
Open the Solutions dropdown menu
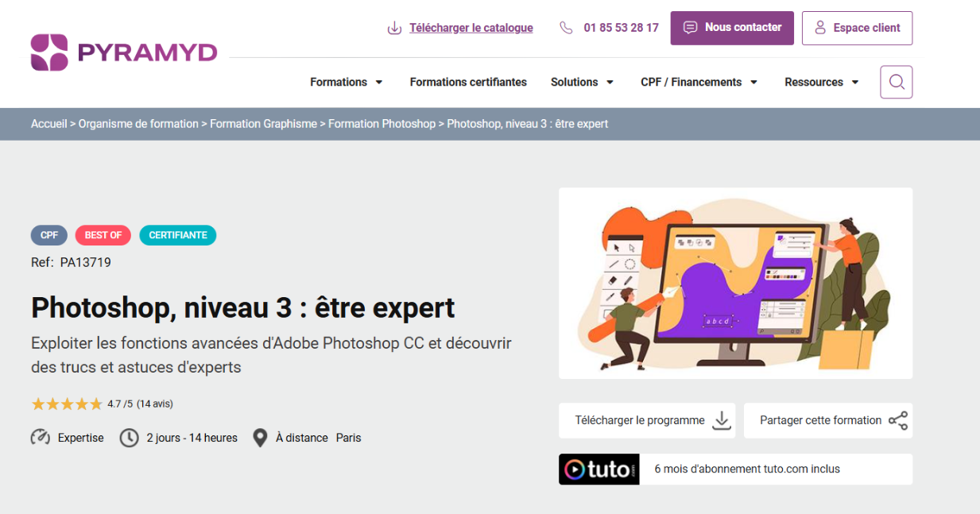582,82
